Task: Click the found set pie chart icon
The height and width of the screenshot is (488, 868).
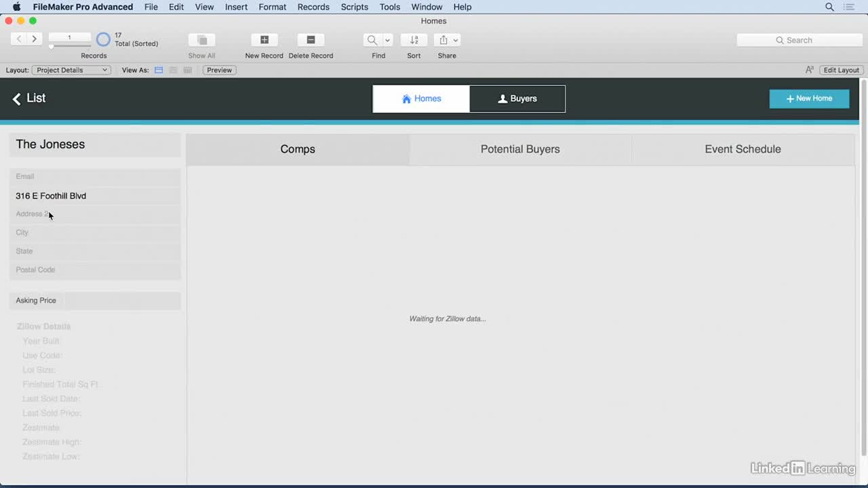Action: 103,39
